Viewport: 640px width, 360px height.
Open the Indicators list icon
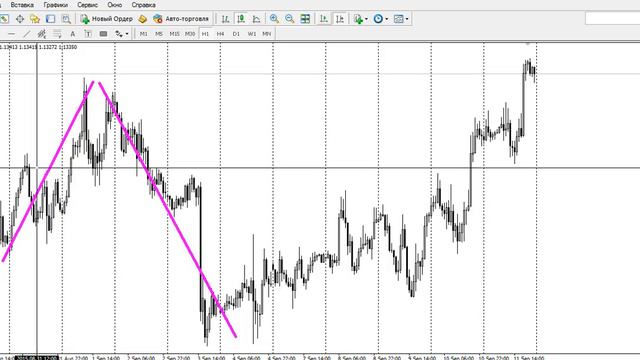[358, 19]
